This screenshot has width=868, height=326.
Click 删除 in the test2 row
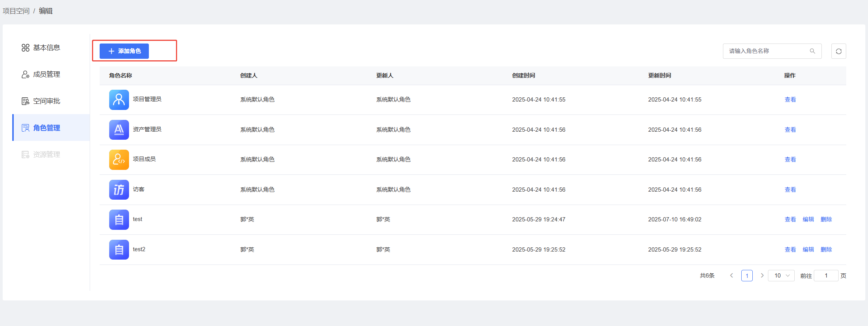[826, 250]
